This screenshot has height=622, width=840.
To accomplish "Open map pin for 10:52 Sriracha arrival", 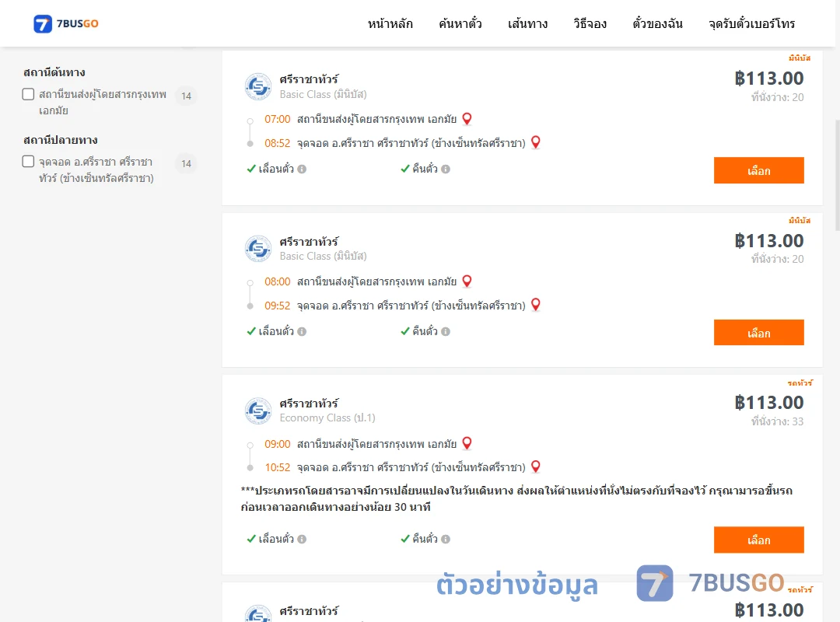I will pos(536,467).
